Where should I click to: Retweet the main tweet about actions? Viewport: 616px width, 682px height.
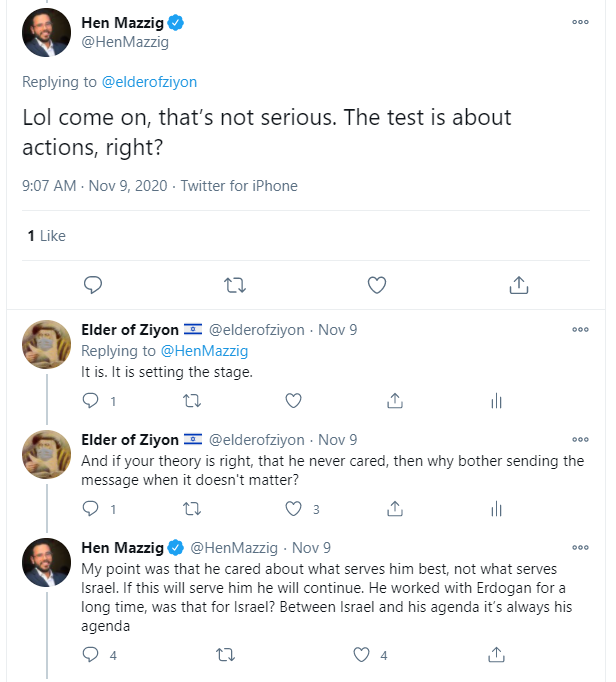(x=235, y=285)
